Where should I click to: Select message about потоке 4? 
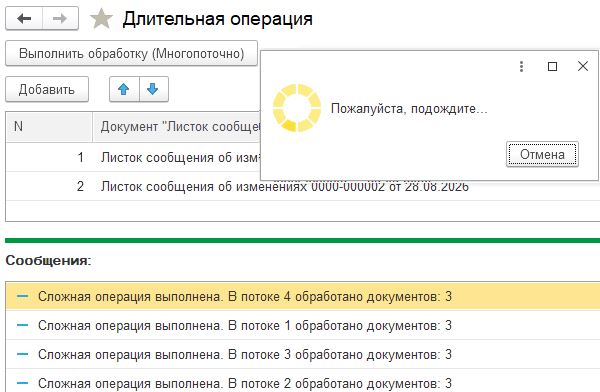[x=303, y=296]
